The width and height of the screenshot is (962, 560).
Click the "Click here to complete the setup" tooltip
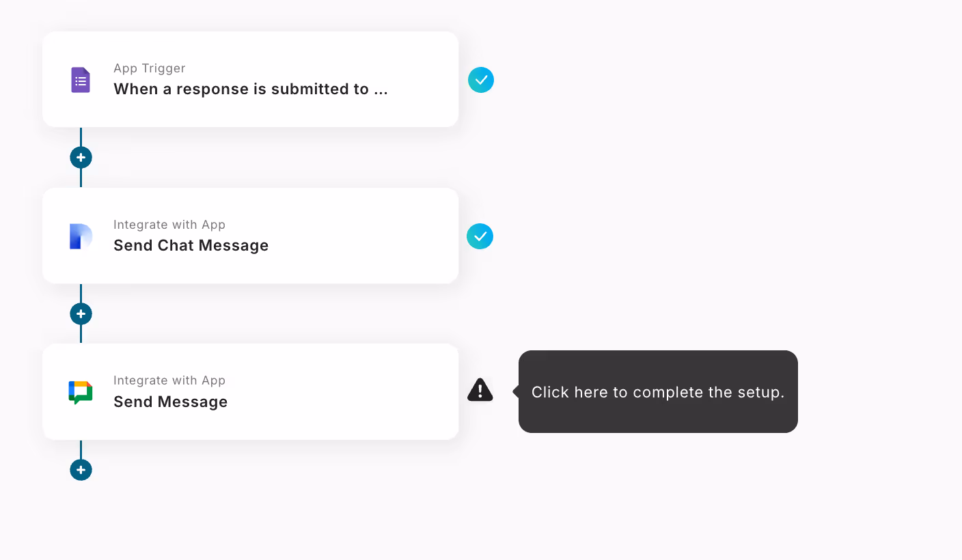pos(658,391)
